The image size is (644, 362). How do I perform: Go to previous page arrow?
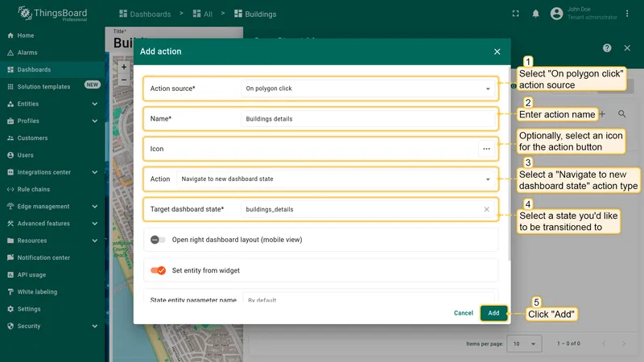604,343
